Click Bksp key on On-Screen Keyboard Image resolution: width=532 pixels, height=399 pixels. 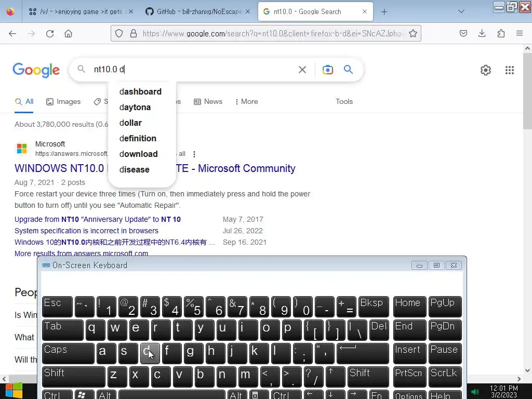coord(374,307)
